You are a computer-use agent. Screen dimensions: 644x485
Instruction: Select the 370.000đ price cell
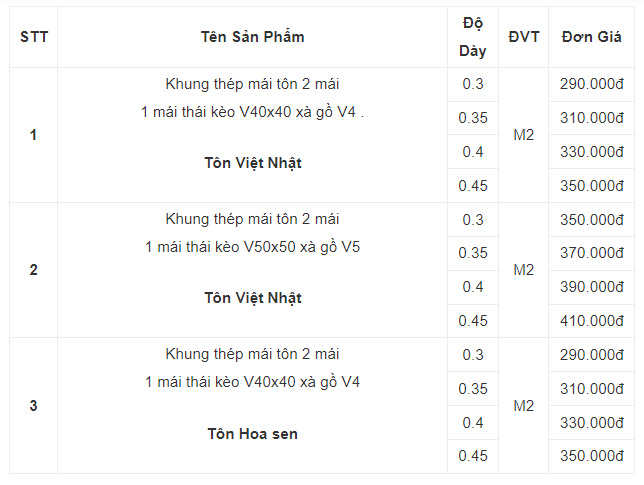click(x=592, y=253)
